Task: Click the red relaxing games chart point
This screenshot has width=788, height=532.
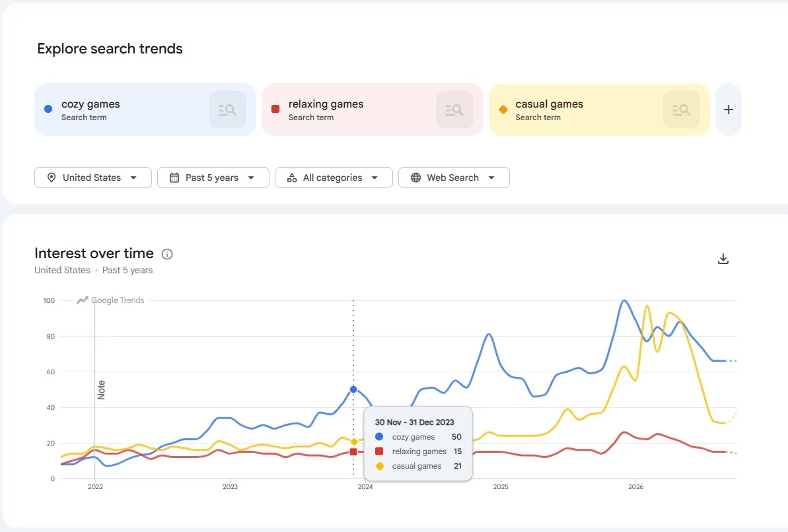Action: [x=353, y=452]
